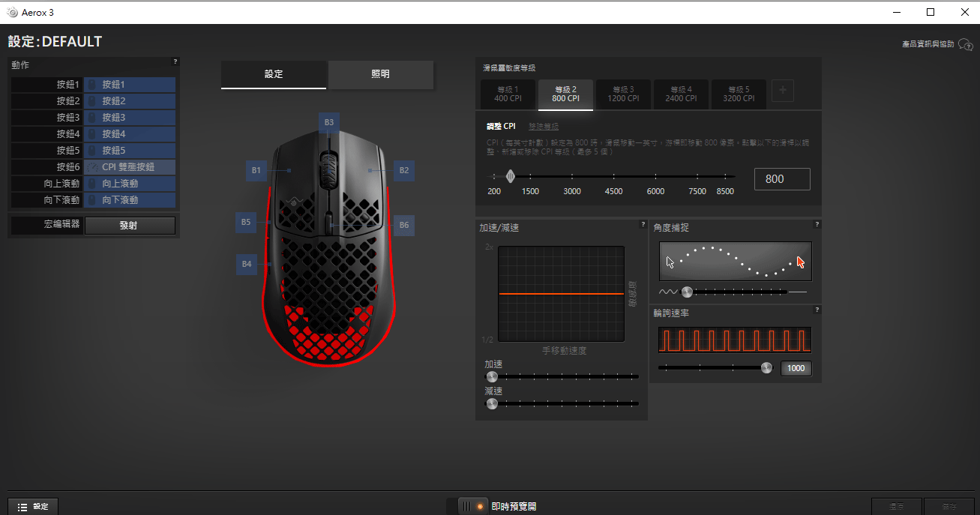Screen dimensions: 980x515
Task: Click the polling rate field showing 1000
Action: (x=796, y=368)
